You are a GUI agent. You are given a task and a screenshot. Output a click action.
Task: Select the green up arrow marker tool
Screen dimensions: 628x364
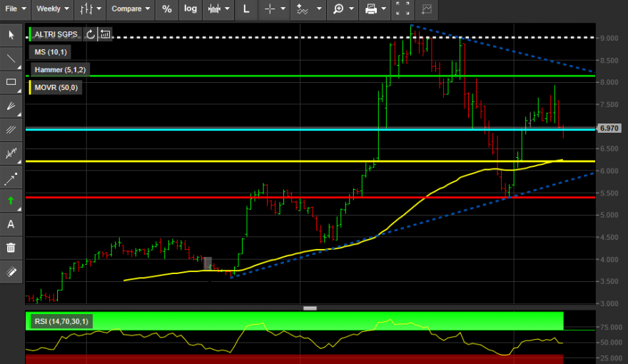pyautogui.click(x=11, y=201)
